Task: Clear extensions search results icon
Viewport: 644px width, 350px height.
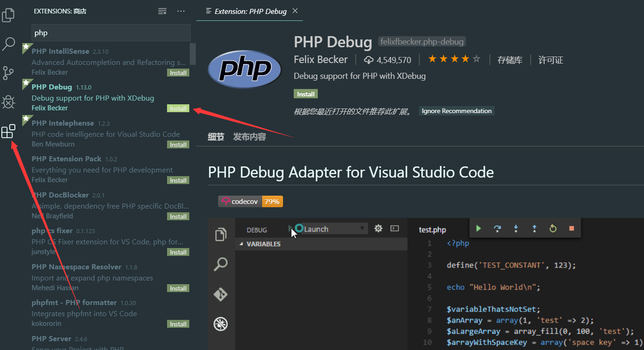Action: click(x=162, y=11)
